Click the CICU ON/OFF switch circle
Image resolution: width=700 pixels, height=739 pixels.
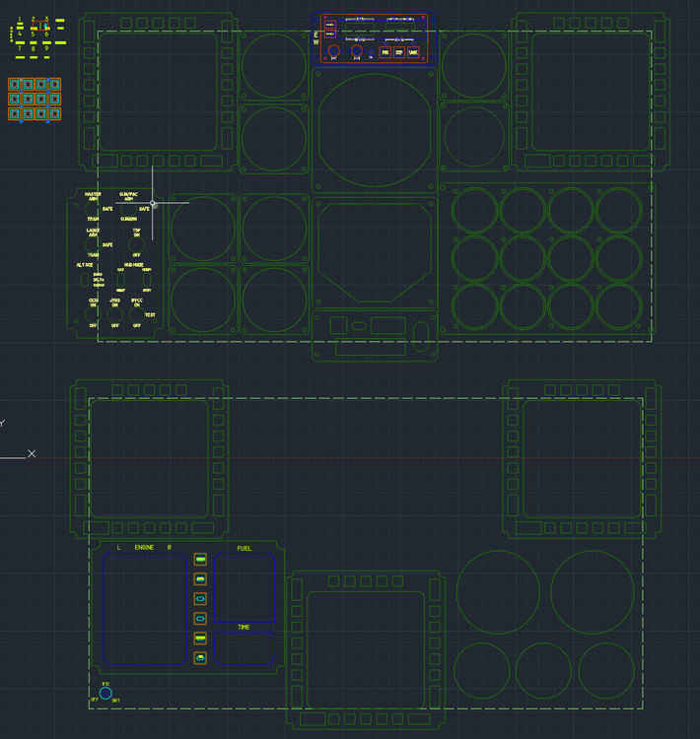(93, 314)
